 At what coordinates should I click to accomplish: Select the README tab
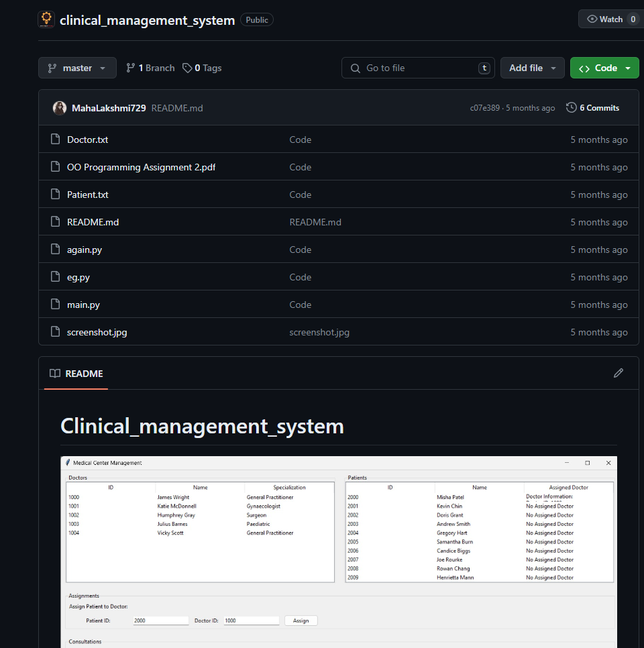76,374
